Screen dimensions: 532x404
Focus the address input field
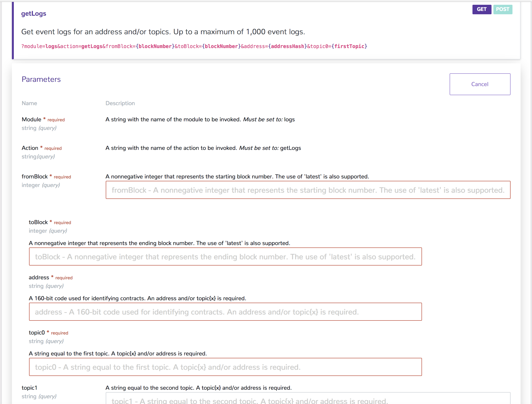pos(225,312)
